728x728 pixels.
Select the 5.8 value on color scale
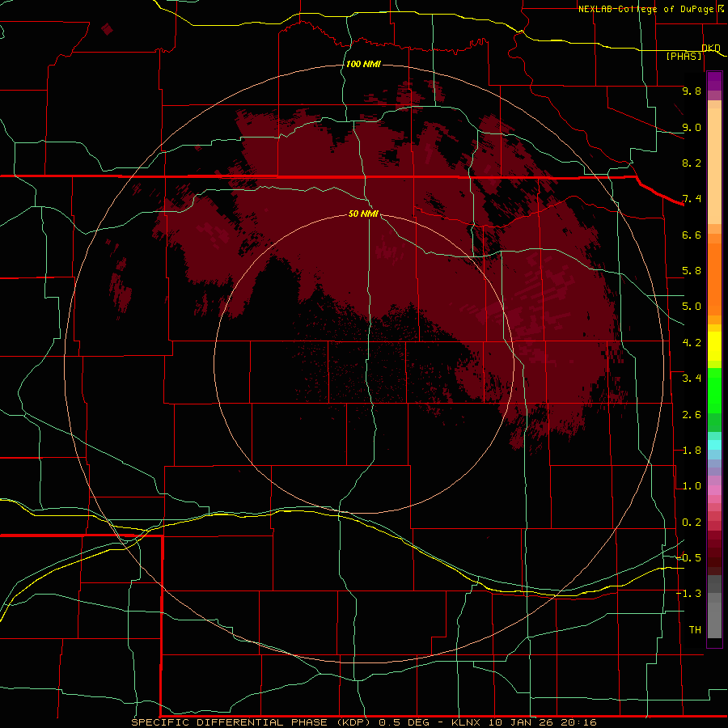point(692,271)
